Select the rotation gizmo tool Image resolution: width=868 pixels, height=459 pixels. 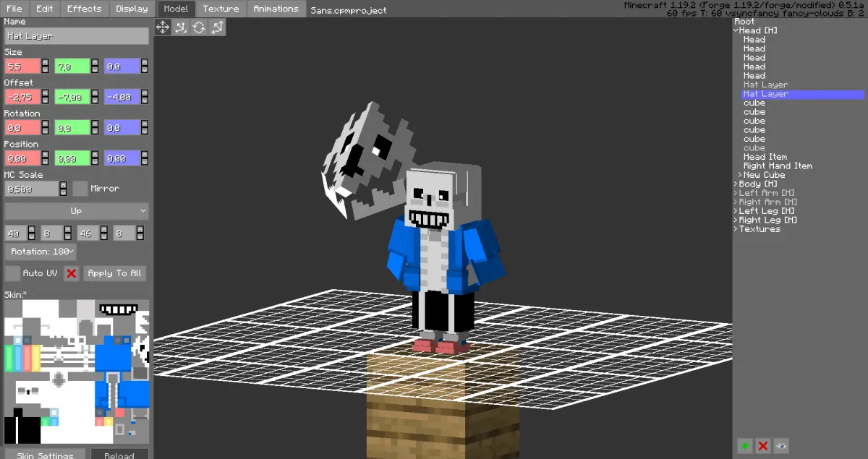point(199,27)
